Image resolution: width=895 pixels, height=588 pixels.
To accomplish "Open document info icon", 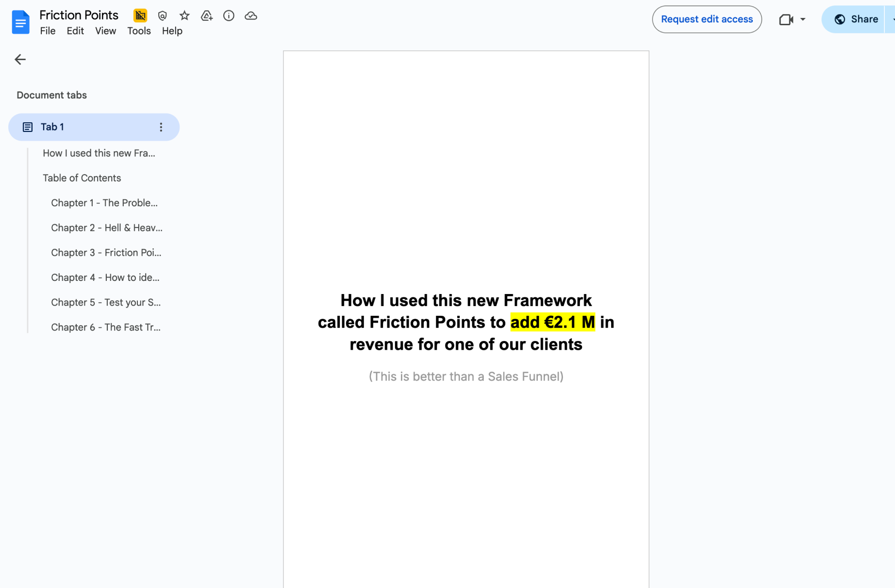I will click(229, 16).
